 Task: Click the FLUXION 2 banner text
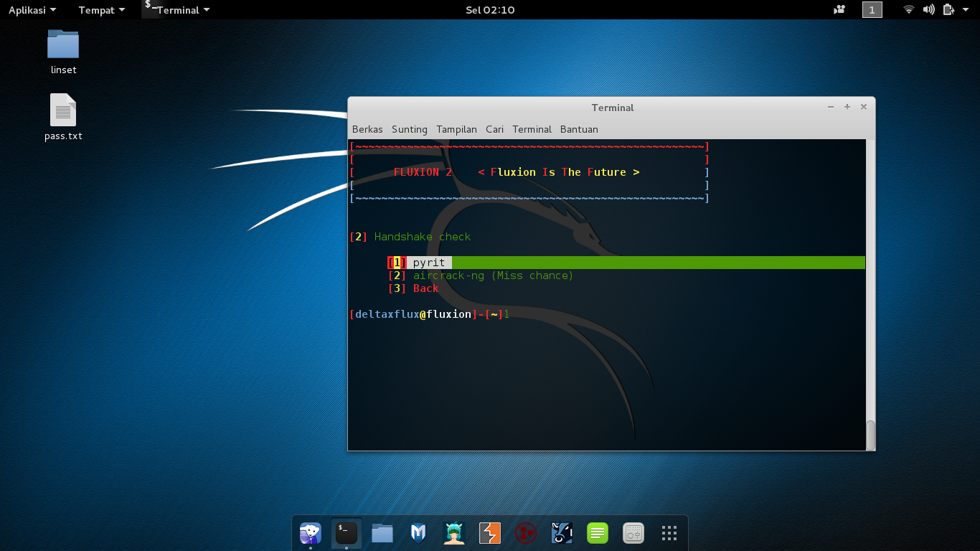tap(423, 172)
